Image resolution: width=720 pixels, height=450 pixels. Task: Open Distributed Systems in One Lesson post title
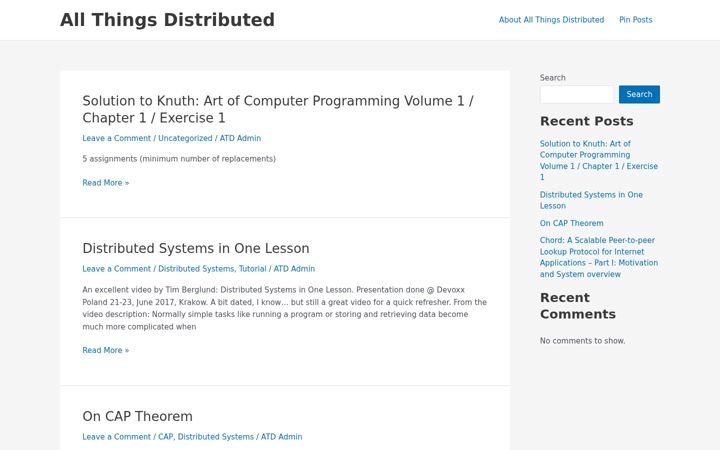coord(196,248)
